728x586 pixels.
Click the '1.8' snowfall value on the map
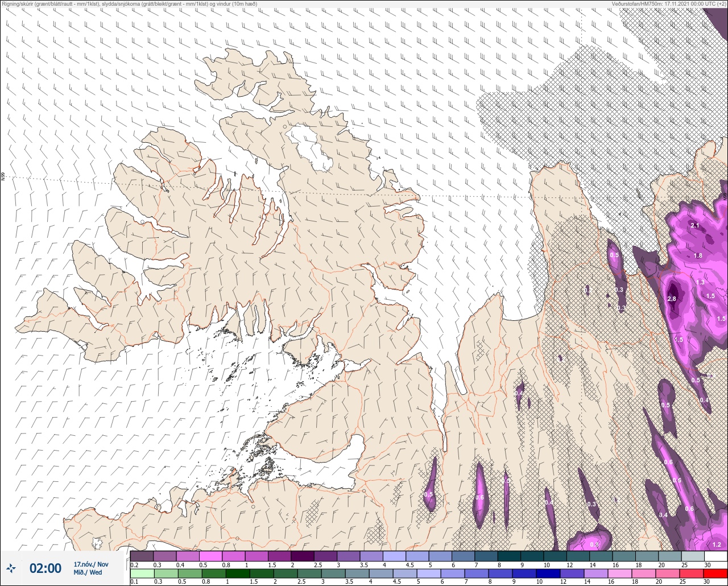point(698,256)
